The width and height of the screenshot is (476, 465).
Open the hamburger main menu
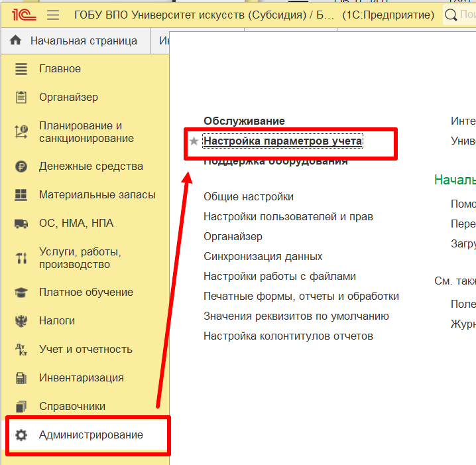coord(54,15)
